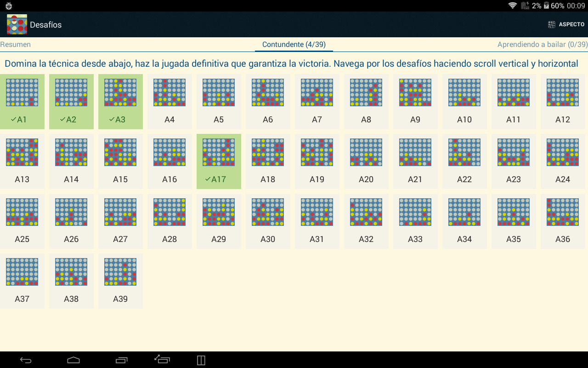Image resolution: width=588 pixels, height=368 pixels.
Task: Open challenge A33 board
Action: click(x=415, y=221)
